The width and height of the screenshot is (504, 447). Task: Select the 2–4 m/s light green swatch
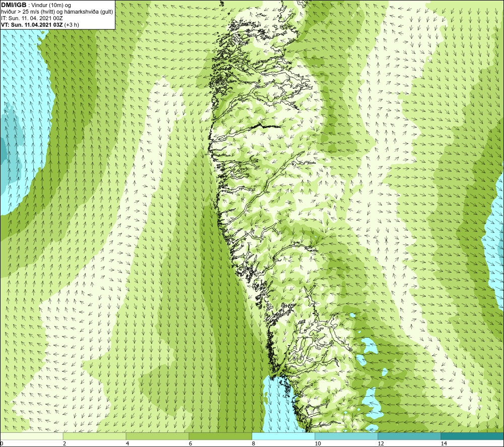click(95, 436)
